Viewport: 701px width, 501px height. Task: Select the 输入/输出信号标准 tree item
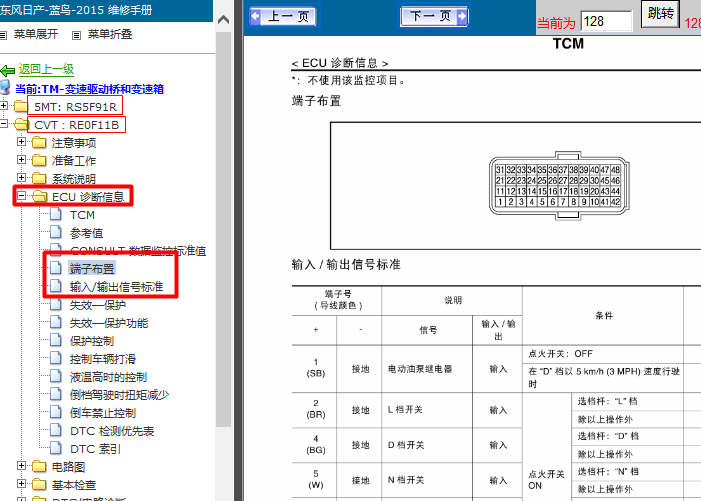coord(117,286)
